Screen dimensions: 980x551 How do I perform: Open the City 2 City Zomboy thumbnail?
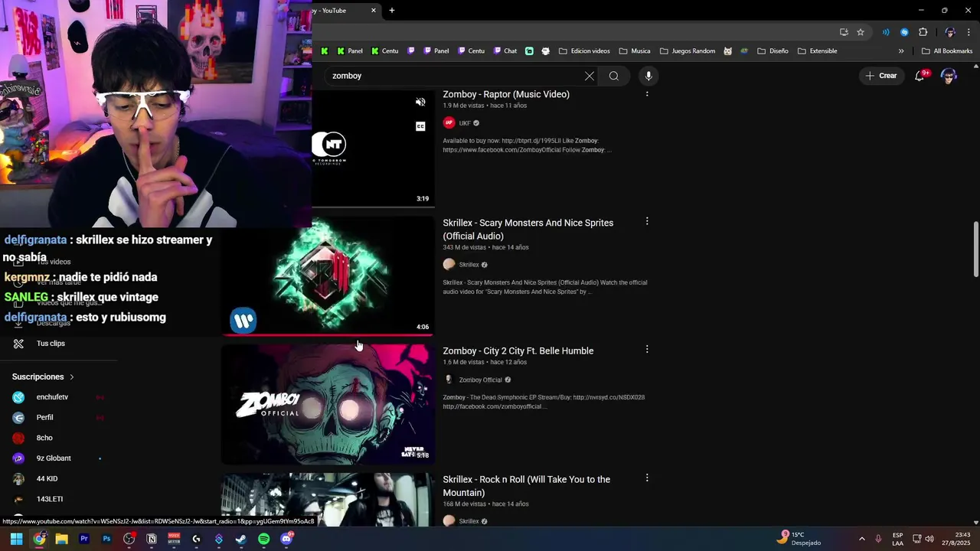tap(328, 404)
